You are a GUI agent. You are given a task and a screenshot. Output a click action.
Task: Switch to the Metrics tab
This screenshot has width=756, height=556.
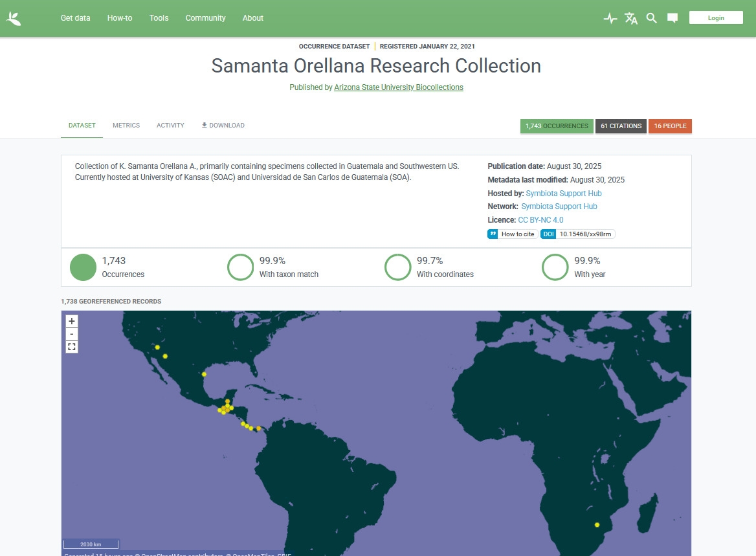[126, 126]
